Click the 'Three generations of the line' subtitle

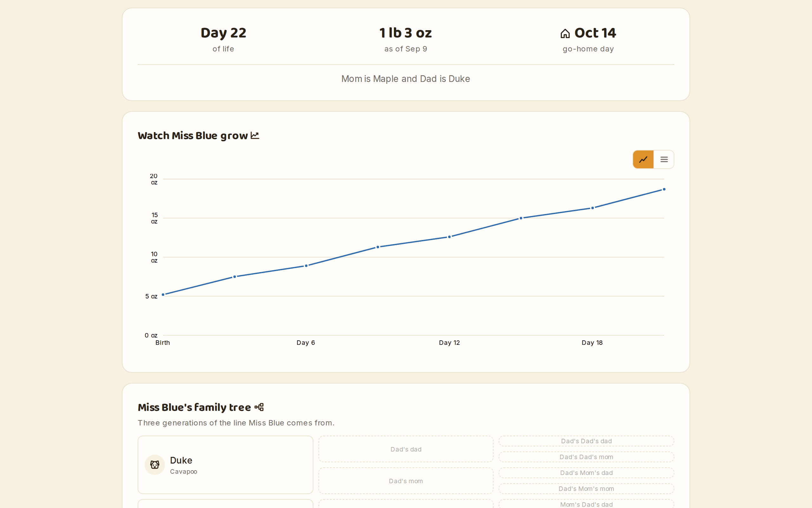pos(236,423)
